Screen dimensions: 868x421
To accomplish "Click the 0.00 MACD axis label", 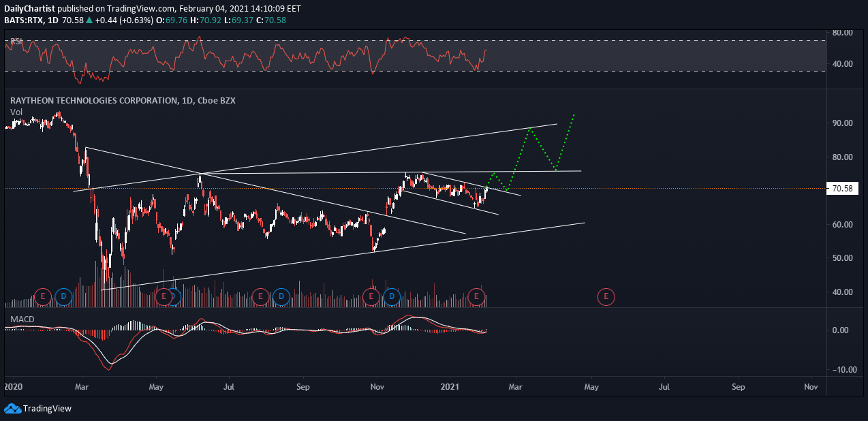I will click(x=841, y=330).
